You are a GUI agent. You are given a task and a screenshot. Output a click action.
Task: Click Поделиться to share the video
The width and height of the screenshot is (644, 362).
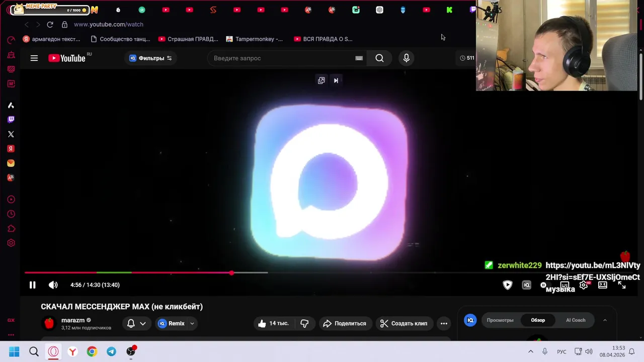point(345,324)
